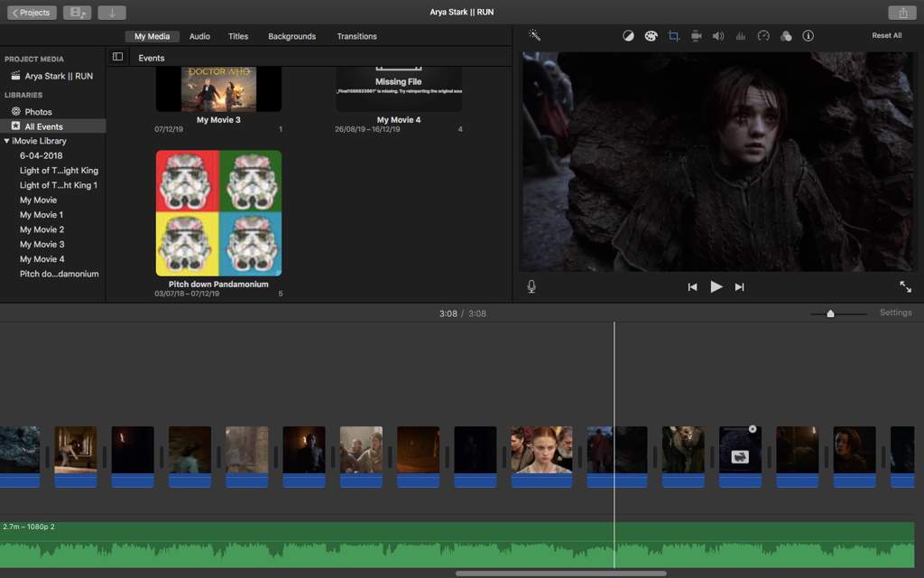Screen dimensions: 924x578
Task: Select the green audio track in the timeline
Action: 457,545
